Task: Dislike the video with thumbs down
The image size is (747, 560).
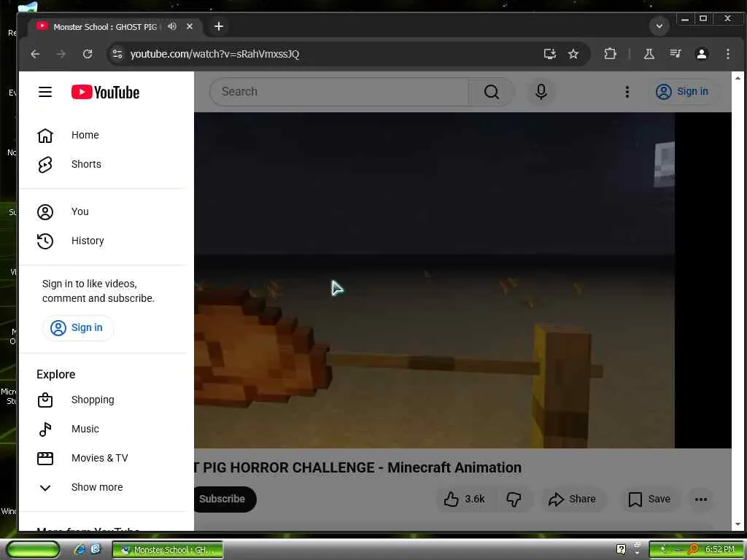Action: (514, 499)
